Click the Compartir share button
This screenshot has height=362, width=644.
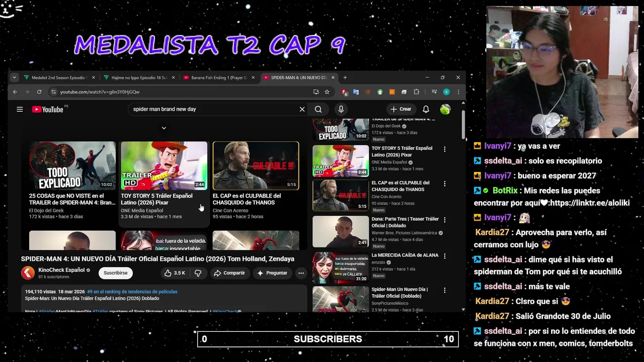[229, 273]
